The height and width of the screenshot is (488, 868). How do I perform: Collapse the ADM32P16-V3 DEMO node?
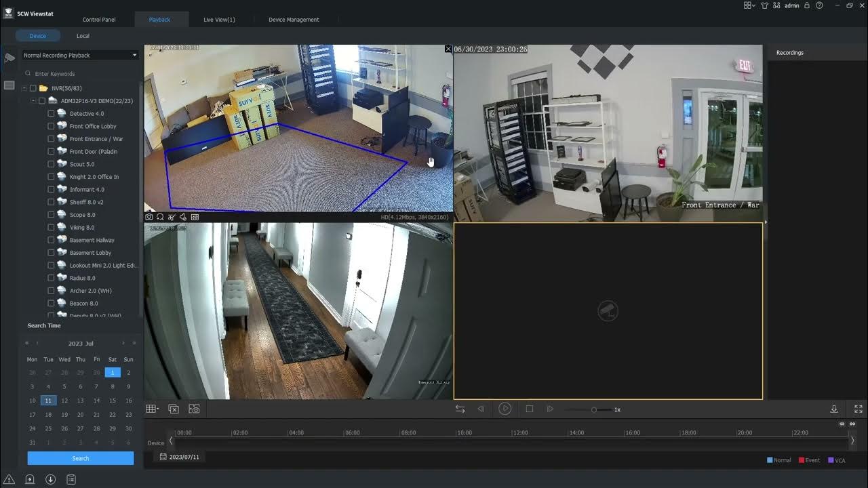point(34,101)
